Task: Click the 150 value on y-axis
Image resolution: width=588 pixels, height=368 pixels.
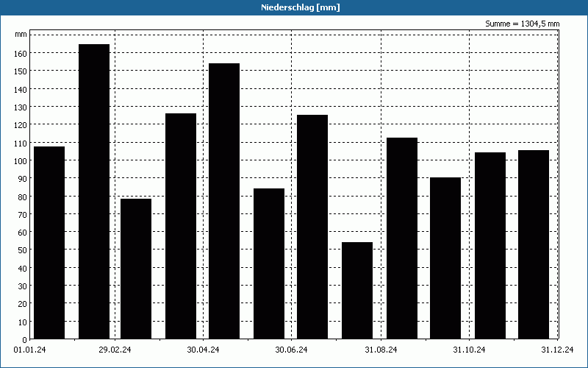Action: (22, 71)
